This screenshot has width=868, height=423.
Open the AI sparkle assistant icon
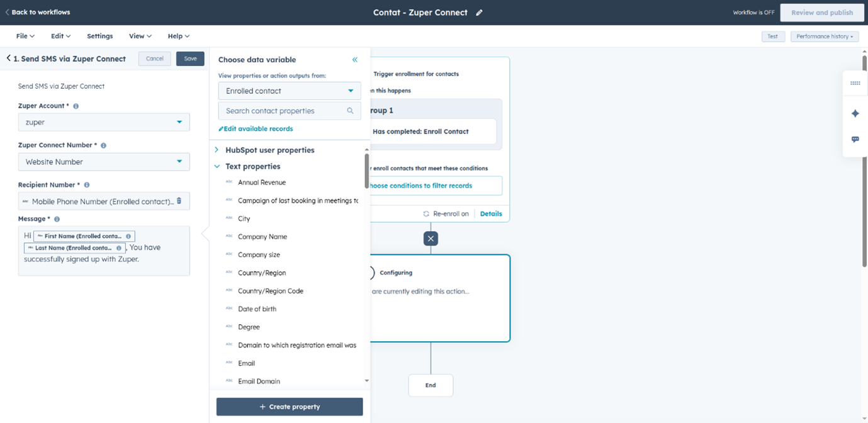pyautogui.click(x=855, y=113)
